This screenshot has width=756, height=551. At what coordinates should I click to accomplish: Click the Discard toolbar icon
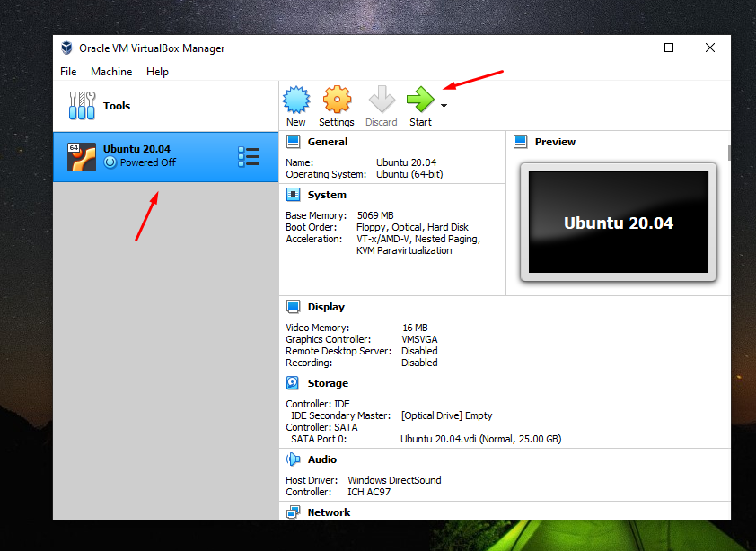tap(381, 100)
